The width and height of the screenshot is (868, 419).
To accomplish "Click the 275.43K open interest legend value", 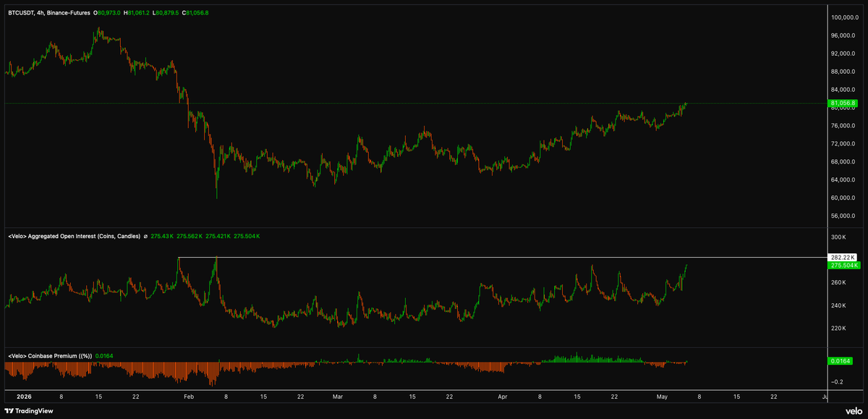I will coord(163,236).
